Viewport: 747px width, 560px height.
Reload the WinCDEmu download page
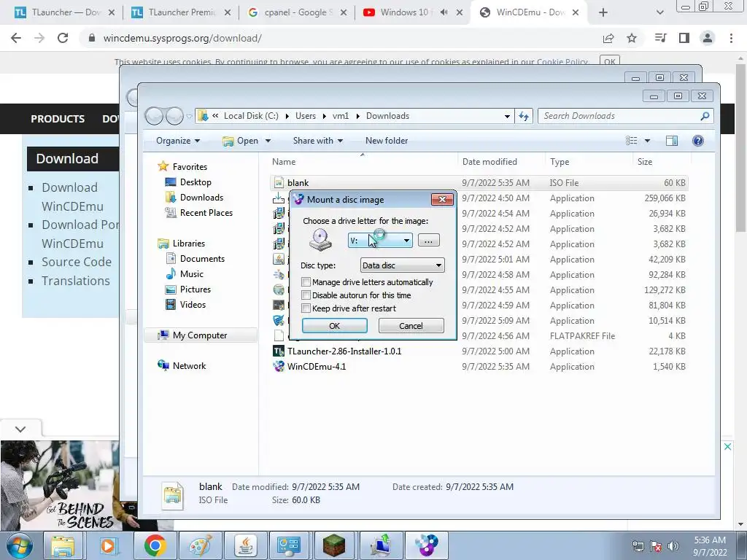[63, 38]
